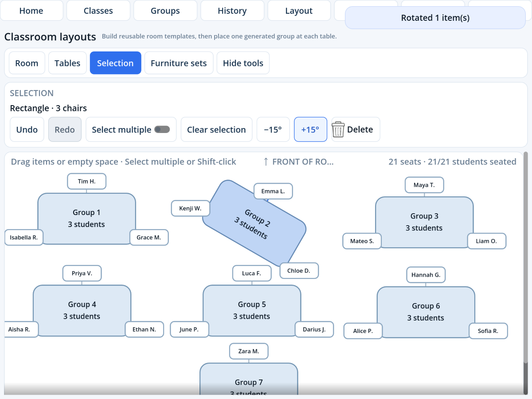Image resolution: width=532 pixels, height=399 pixels.
Task: Click Zara M. chair
Action: [x=249, y=351]
